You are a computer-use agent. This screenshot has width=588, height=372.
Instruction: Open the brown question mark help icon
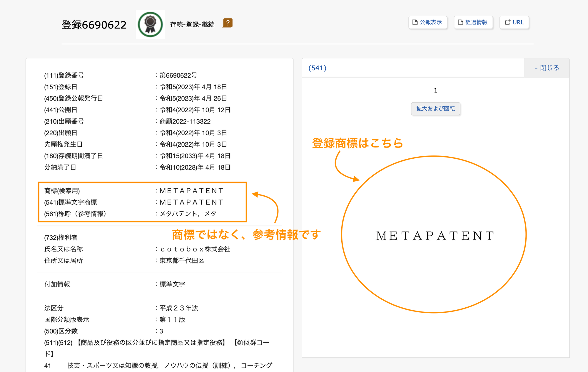(x=228, y=23)
